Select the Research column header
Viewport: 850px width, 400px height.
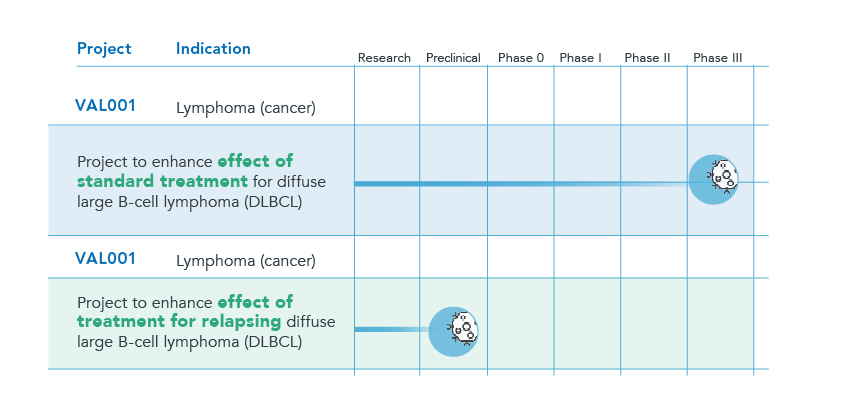pos(384,58)
